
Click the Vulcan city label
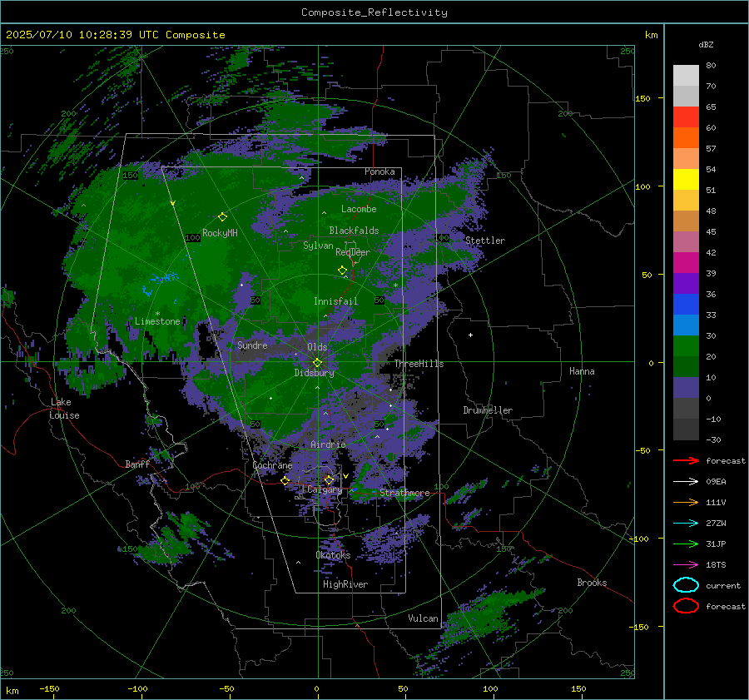(x=423, y=618)
